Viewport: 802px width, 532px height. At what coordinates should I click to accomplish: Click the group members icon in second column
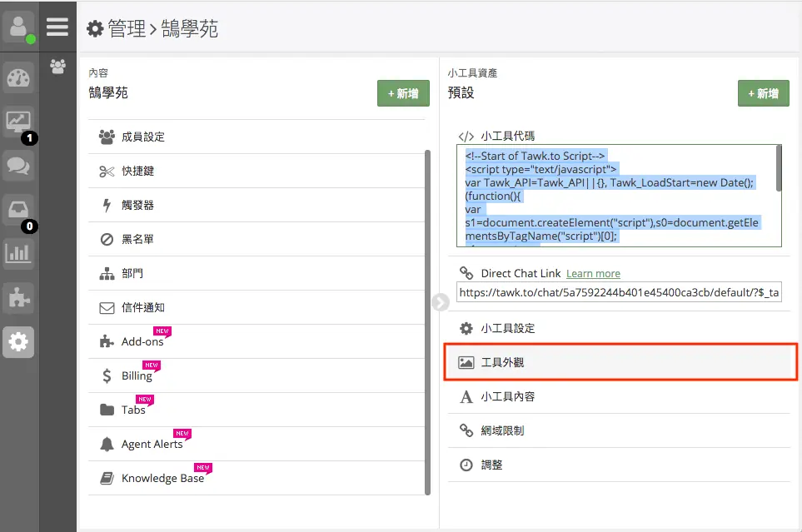(x=57, y=67)
